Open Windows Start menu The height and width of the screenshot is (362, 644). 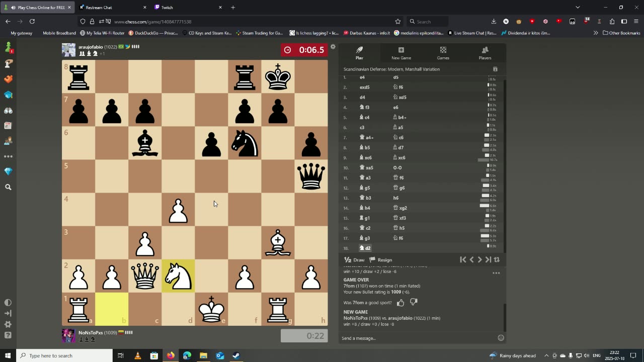click(x=8, y=355)
